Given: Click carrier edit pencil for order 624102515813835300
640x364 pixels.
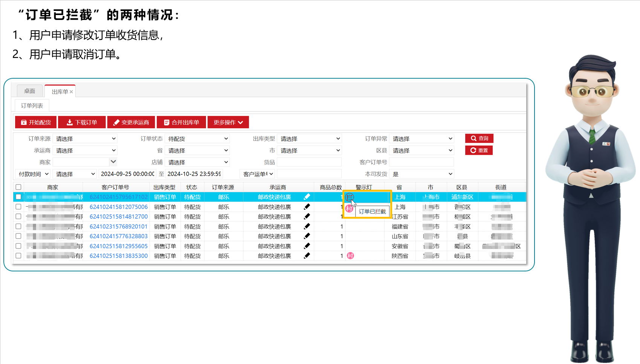Looking at the screenshot, I should pyautogui.click(x=307, y=255).
